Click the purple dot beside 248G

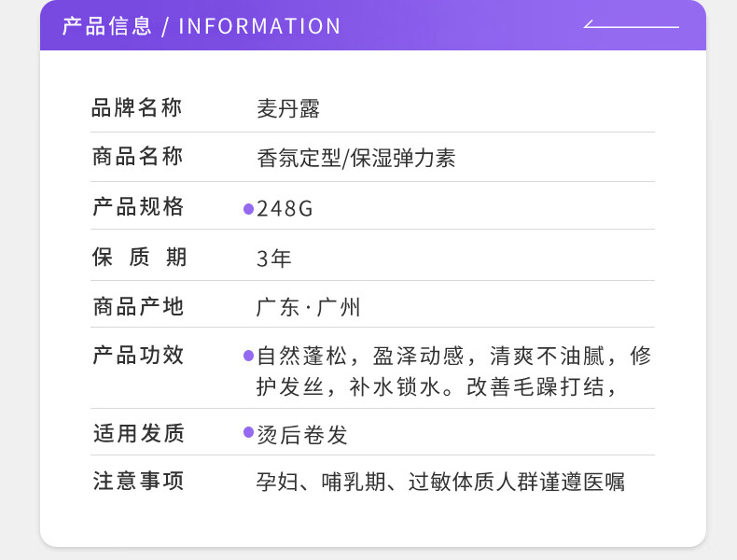click(x=248, y=209)
